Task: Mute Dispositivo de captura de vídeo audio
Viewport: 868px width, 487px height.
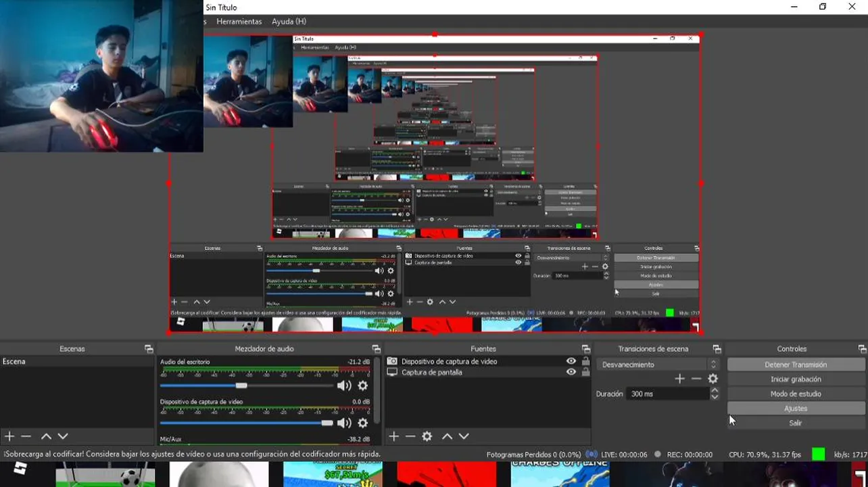Action: click(x=344, y=423)
